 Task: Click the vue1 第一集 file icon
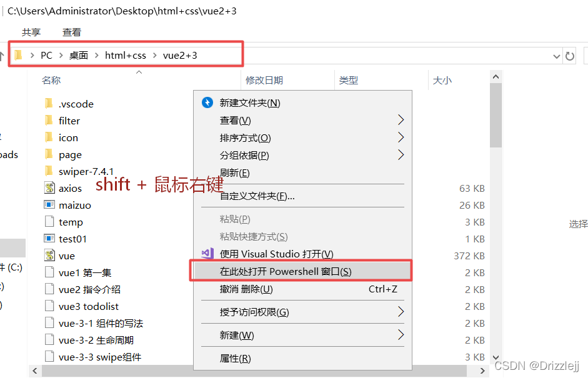(x=49, y=272)
